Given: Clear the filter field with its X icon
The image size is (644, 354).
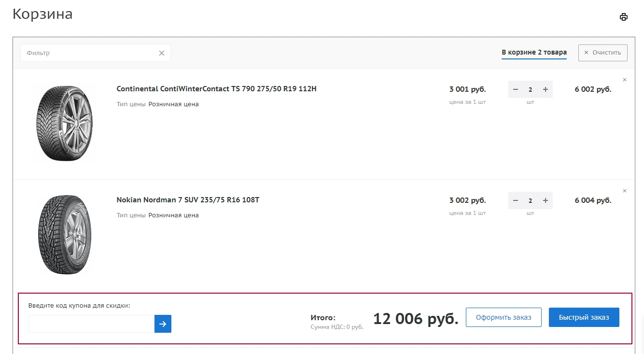Looking at the screenshot, I should pos(162,53).
